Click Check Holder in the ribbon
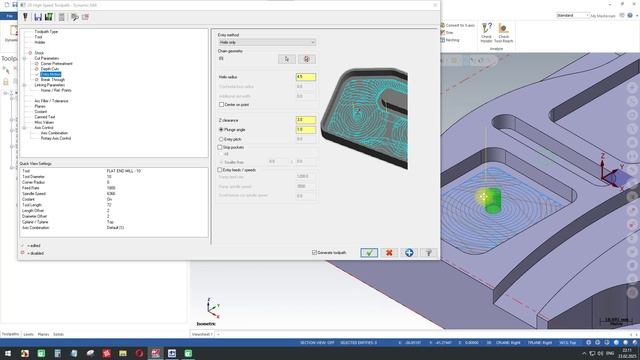The height and width of the screenshot is (360, 640). coord(486,33)
